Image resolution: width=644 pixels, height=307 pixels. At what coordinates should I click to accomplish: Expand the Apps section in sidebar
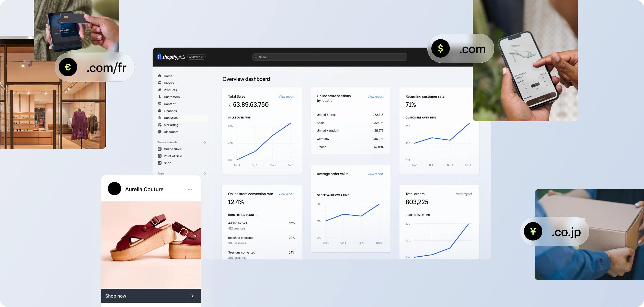pos(205,173)
